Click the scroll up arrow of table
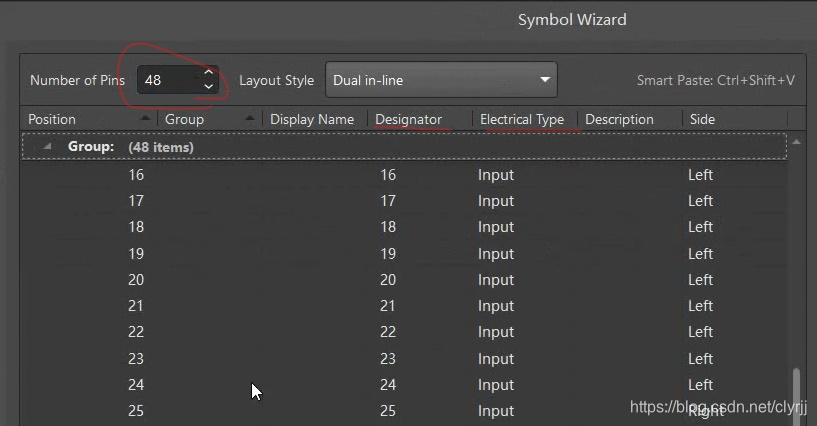Viewport: 817px width, 426px height. (x=797, y=142)
